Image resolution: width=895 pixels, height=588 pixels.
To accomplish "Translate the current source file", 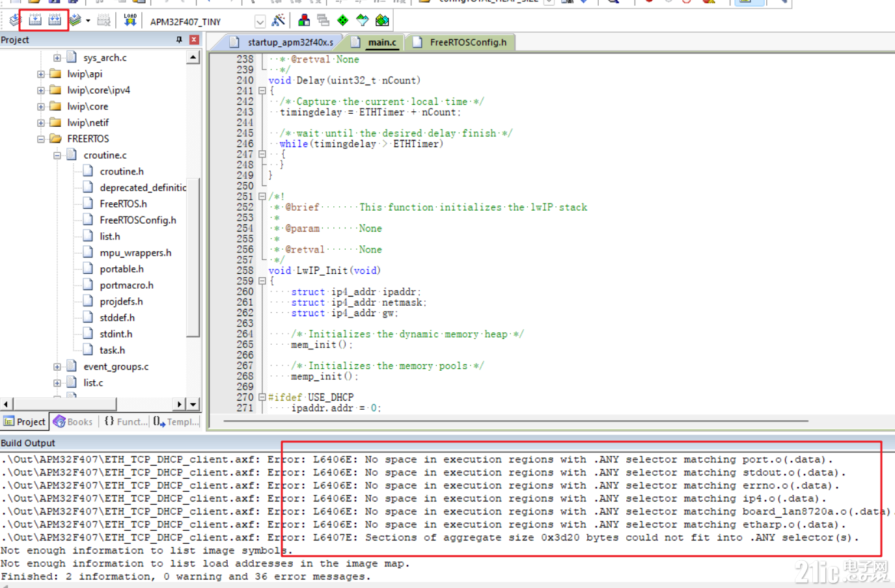I will pos(14,20).
